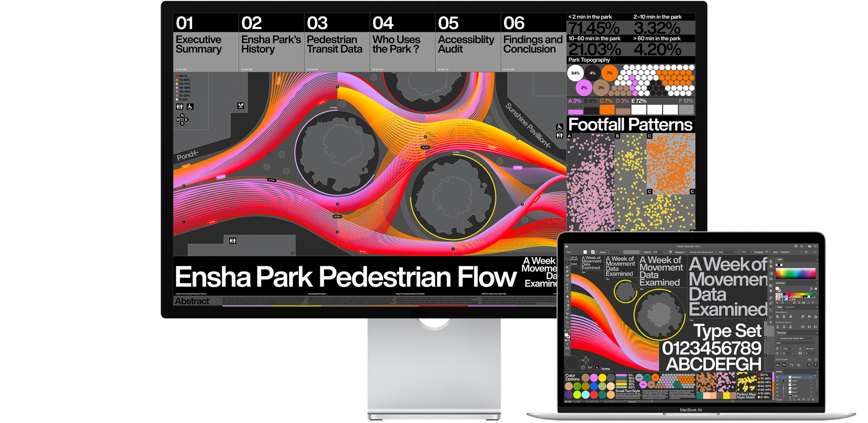
Task: Click Vertical Align Bottom icon
Action: (x=816, y=316)
